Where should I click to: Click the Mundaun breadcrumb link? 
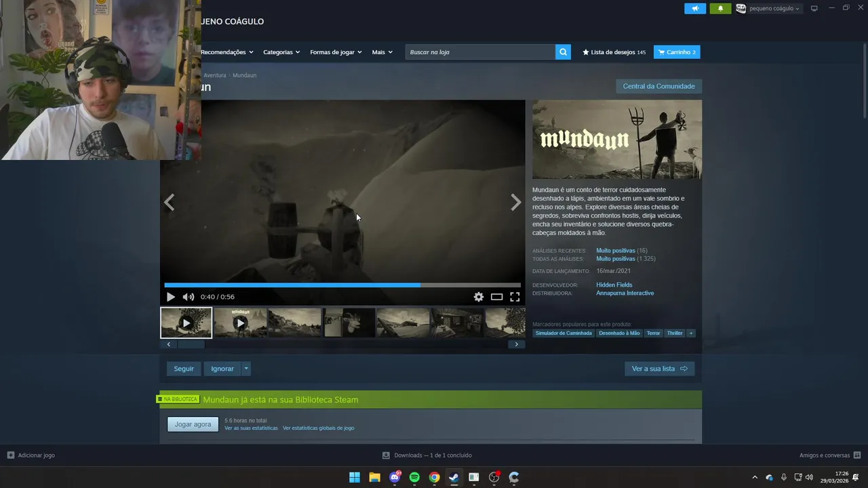click(244, 75)
